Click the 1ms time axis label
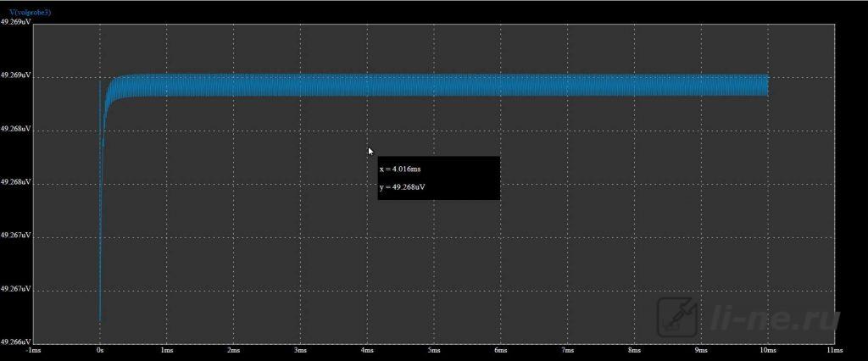The width and height of the screenshot is (868, 361). click(x=167, y=350)
